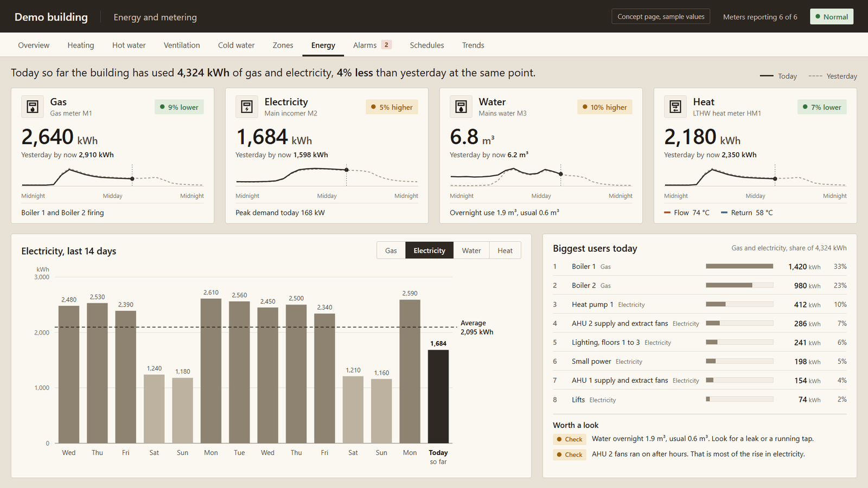
Task: Click Concept page, sample values label
Action: click(x=661, y=17)
